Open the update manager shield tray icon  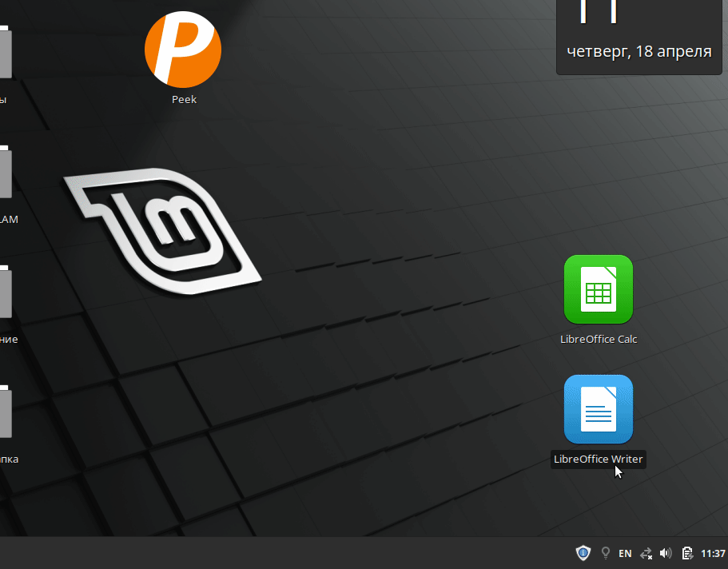(x=583, y=553)
